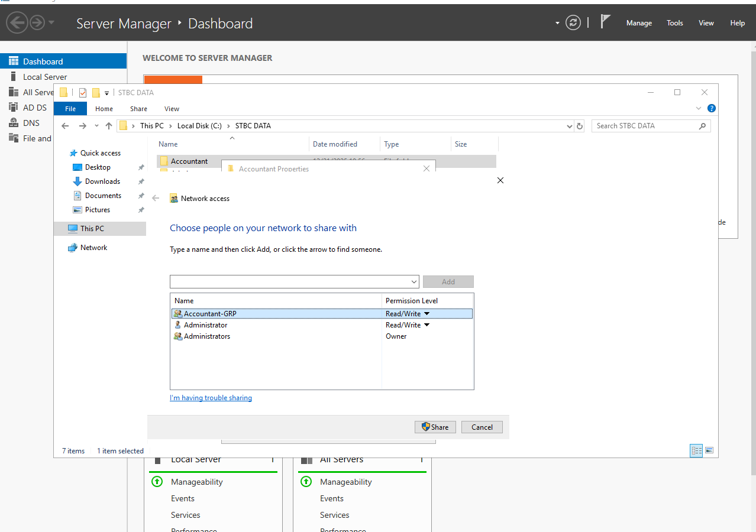Open Customize Quick Access Toolbar dropdown
The width and height of the screenshot is (756, 532).
click(107, 93)
